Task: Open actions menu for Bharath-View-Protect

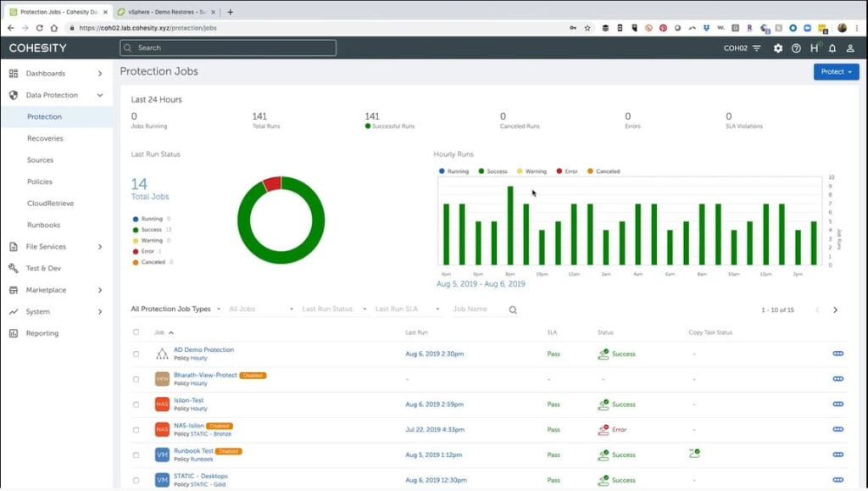Action: tap(838, 378)
